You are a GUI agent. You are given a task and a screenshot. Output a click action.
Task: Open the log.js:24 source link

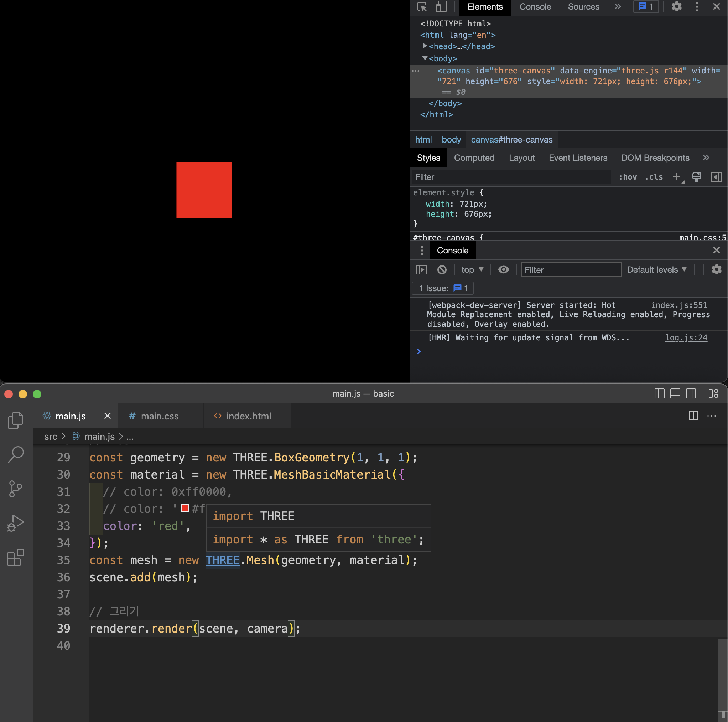click(x=686, y=337)
